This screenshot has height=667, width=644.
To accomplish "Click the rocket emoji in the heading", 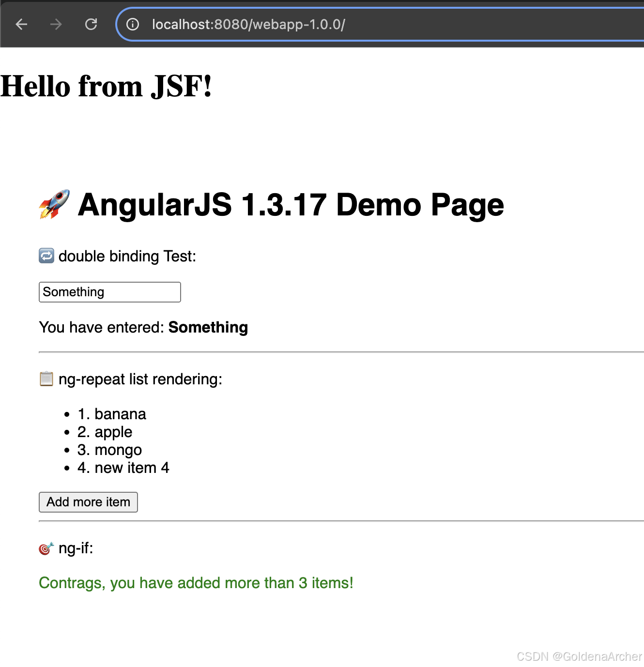I will click(x=54, y=204).
